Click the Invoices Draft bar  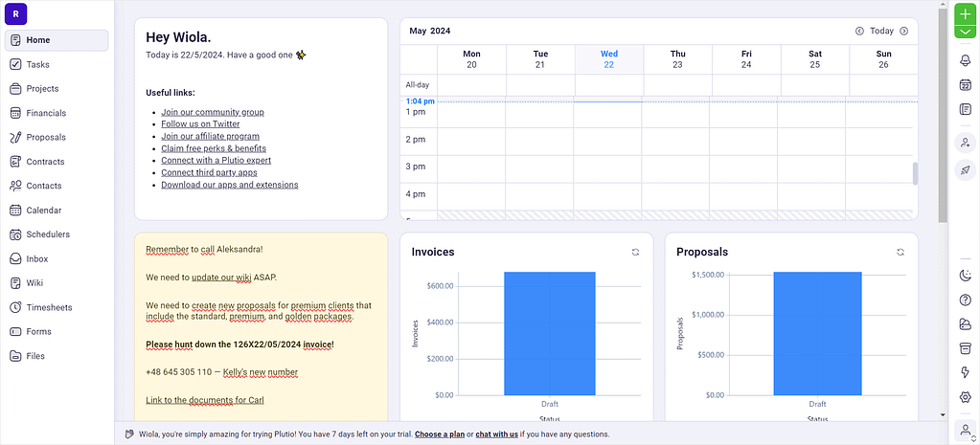click(549, 333)
